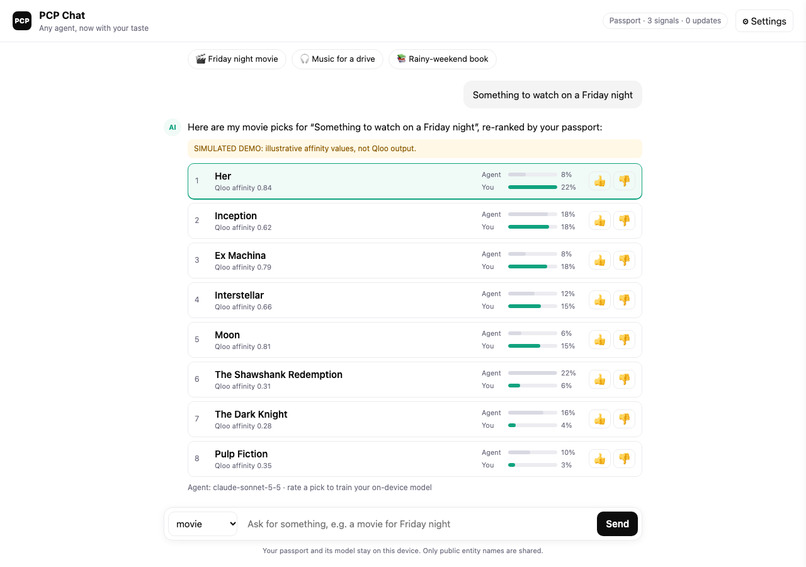The height and width of the screenshot is (567, 806).
Task: Click Pulp Fiction's You 3% value
Action: point(566,465)
